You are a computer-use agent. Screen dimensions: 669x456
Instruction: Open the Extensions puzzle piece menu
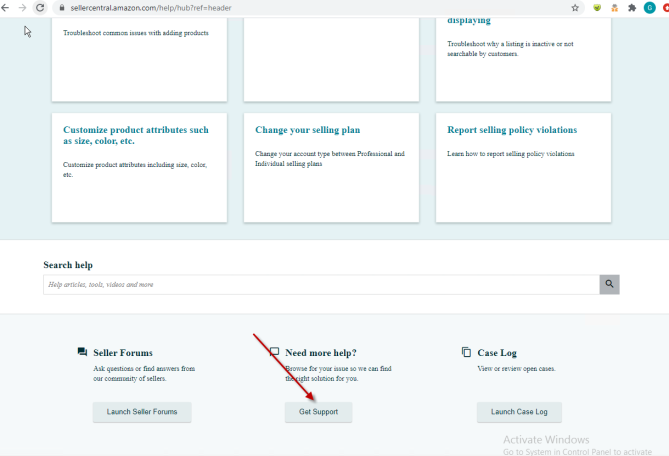point(632,8)
